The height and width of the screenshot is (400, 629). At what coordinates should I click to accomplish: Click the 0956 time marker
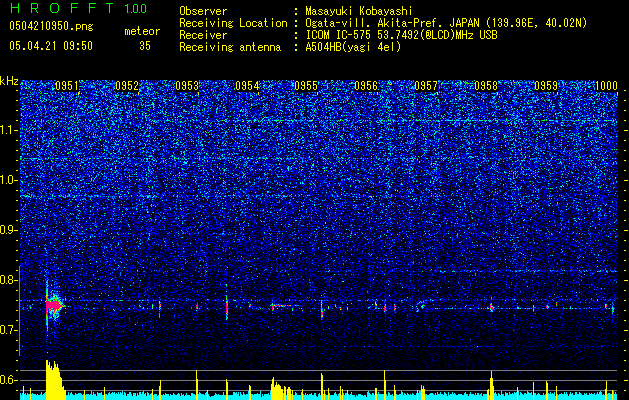366,86
